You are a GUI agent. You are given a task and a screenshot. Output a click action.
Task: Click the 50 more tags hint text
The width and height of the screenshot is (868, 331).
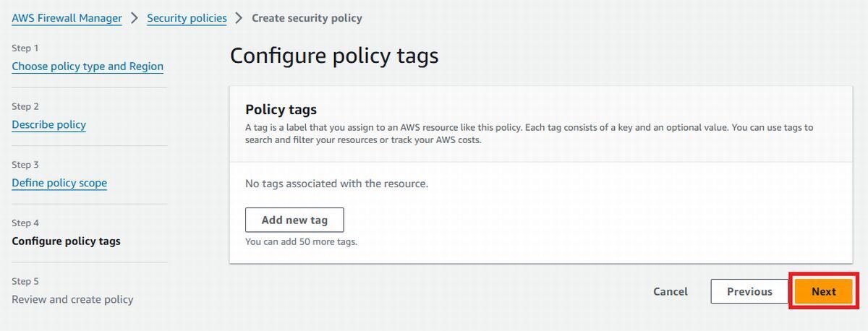point(301,241)
